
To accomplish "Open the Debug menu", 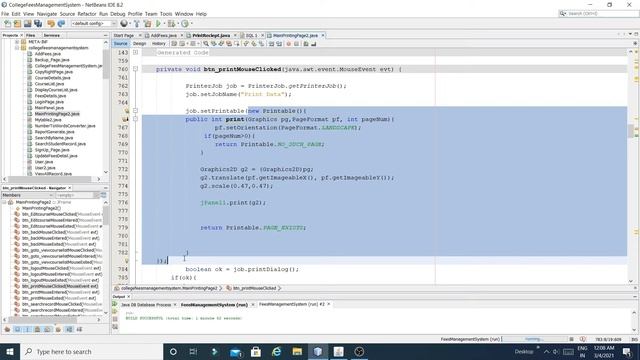I will point(118,14).
